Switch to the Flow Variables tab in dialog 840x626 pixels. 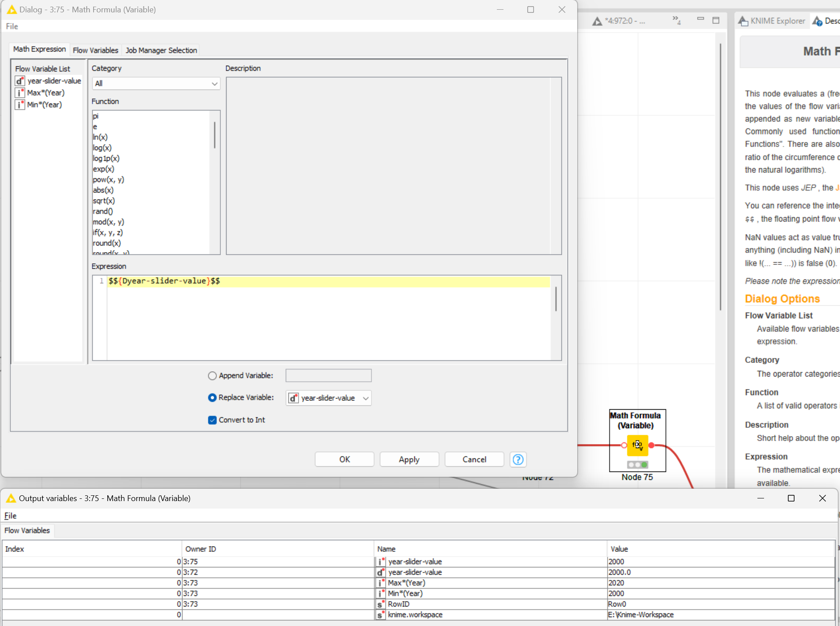[x=95, y=50]
